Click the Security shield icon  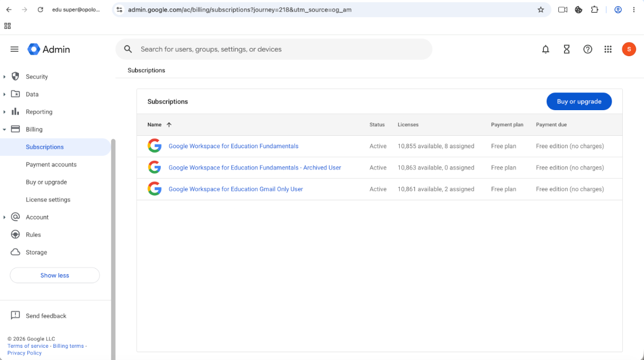(x=15, y=76)
